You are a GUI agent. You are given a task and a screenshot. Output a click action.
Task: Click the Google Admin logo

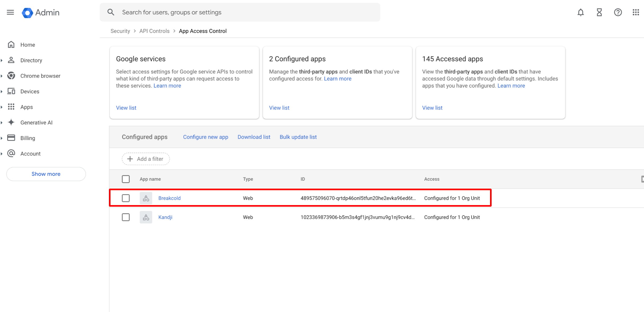click(41, 12)
